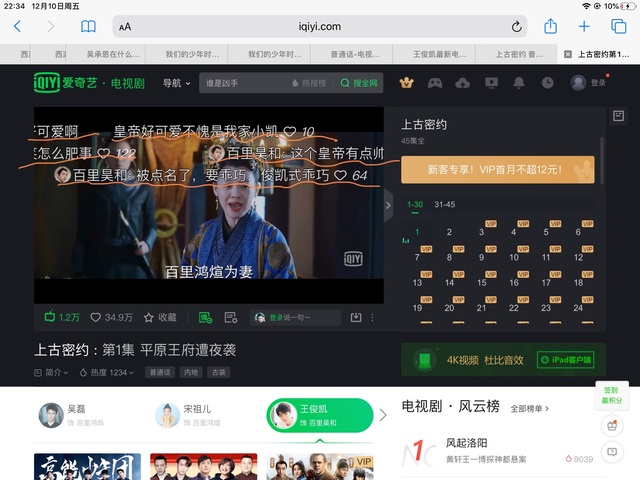This screenshot has height=480, width=640.
Task: Toggle the danmaku bullet comments display icon
Action: point(205,317)
